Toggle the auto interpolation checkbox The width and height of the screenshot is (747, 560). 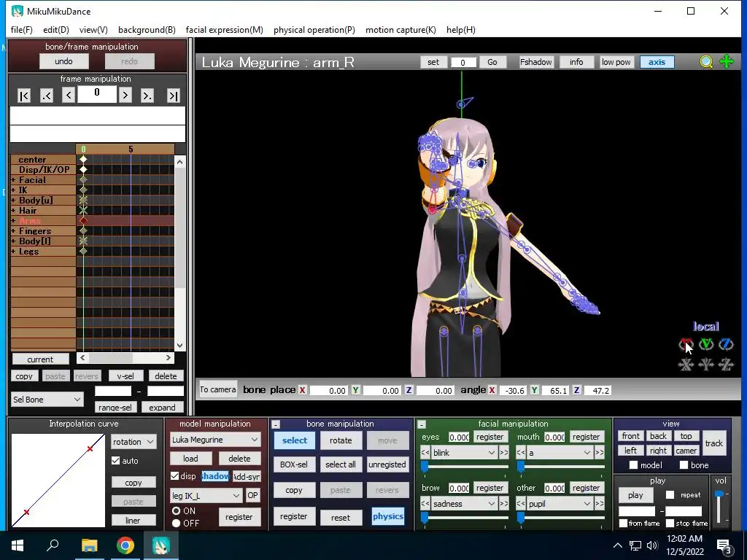pos(116,461)
